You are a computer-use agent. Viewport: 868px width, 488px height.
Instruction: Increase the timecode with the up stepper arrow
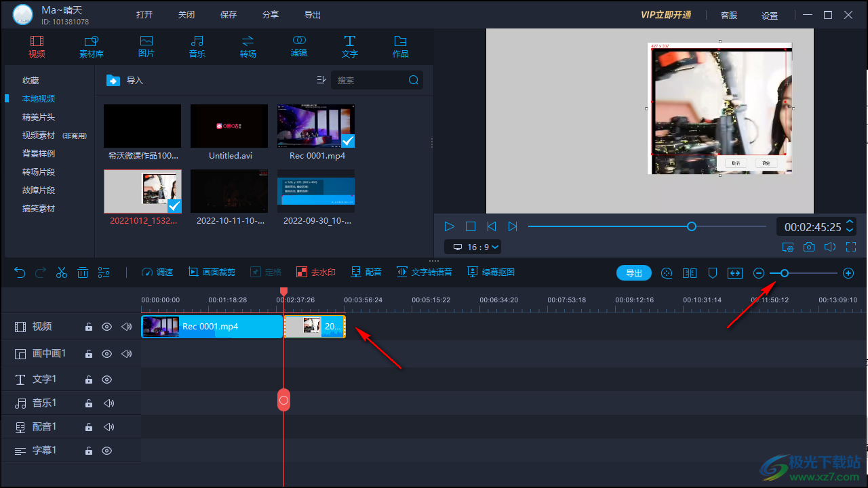pyautogui.click(x=850, y=222)
